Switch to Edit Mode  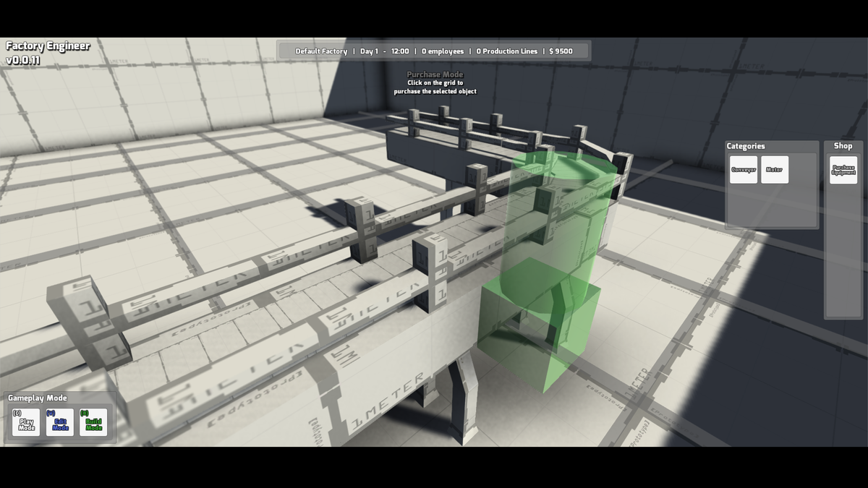coord(60,422)
